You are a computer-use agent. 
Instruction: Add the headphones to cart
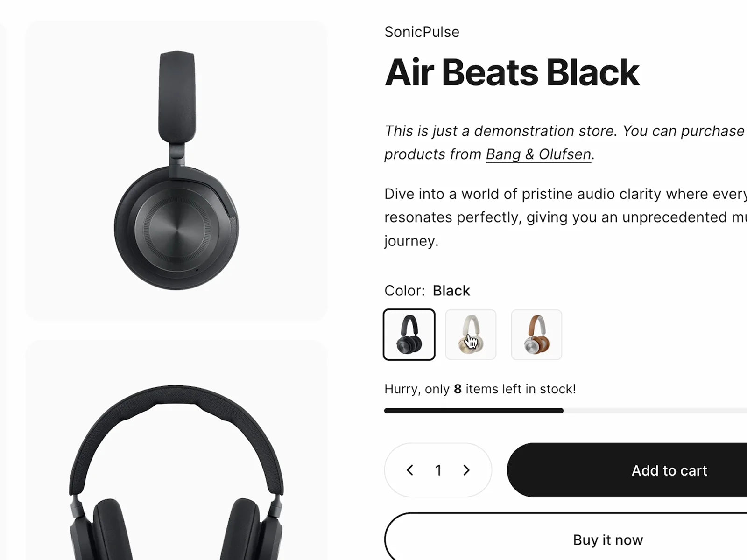pos(627,470)
